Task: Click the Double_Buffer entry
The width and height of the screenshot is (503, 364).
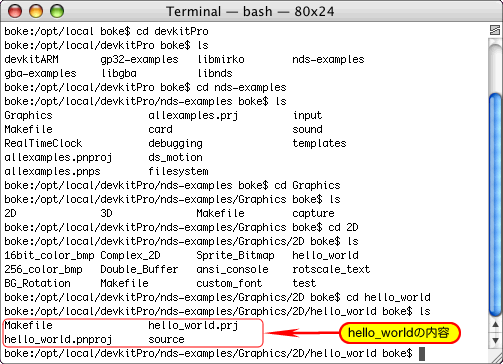Action: [x=139, y=269]
